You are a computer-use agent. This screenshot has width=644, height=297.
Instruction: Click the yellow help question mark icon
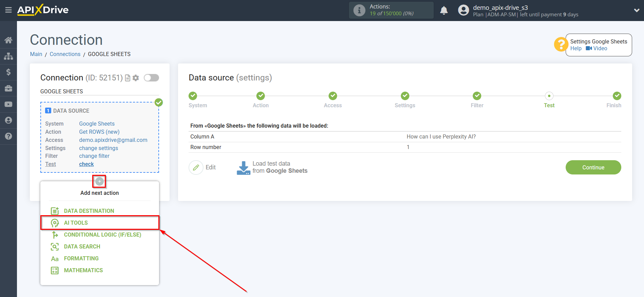561,44
